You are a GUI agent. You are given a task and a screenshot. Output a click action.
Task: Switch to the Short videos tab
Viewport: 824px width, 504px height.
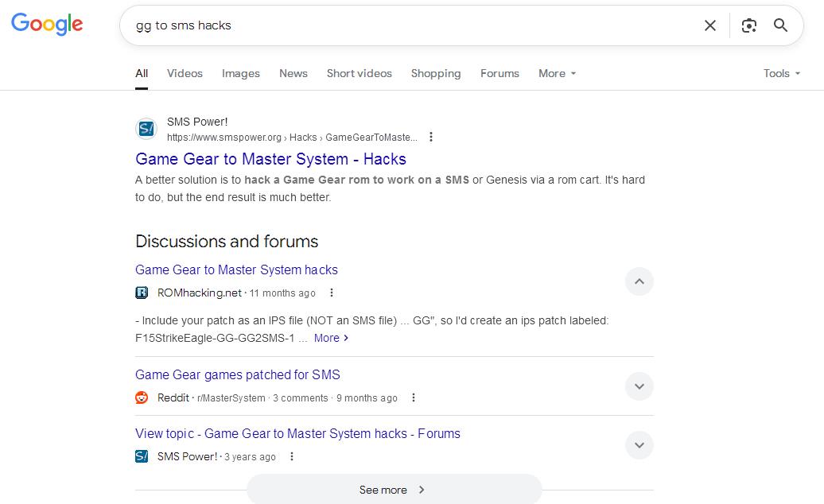pos(359,73)
